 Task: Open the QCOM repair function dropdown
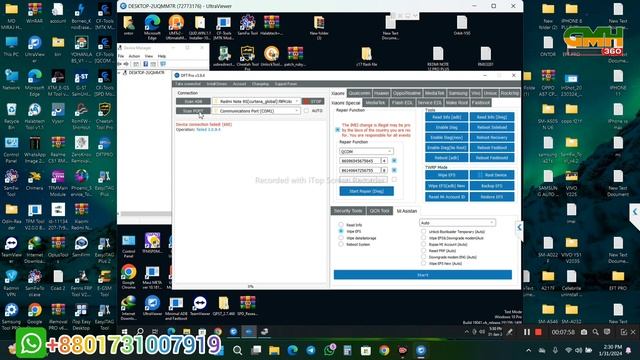(x=366, y=151)
